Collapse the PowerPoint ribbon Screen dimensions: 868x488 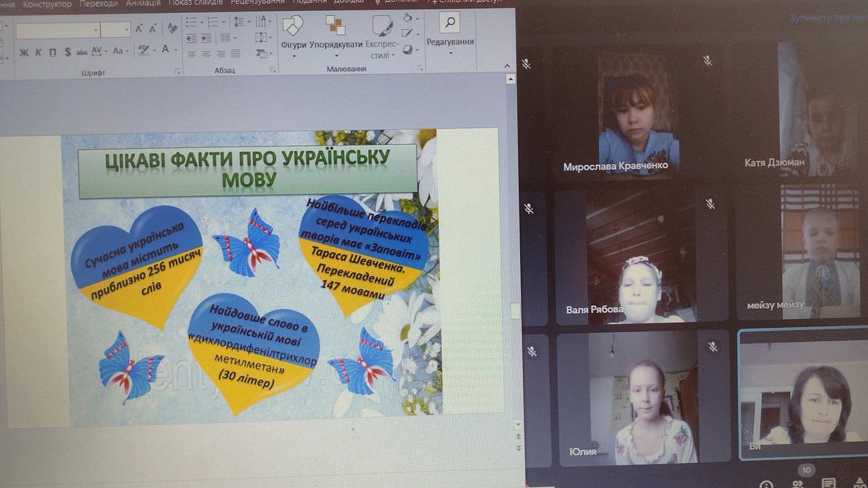pos(507,66)
